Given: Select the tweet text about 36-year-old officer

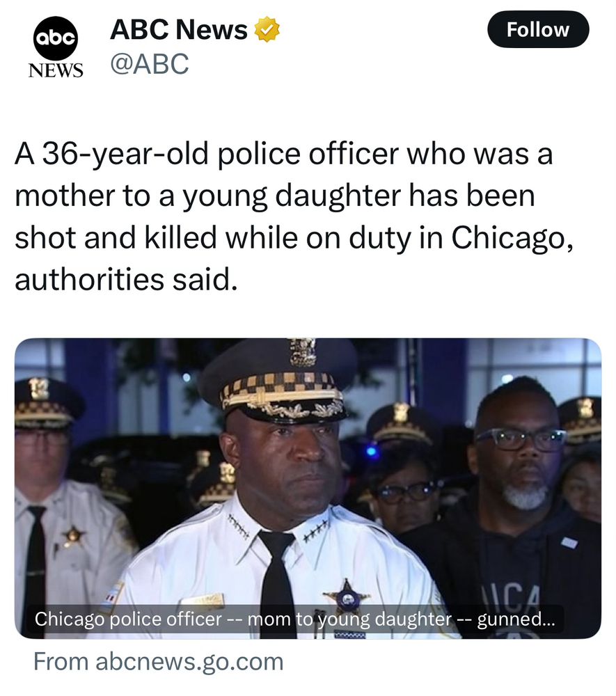Looking at the screenshot, I should coord(294,216).
